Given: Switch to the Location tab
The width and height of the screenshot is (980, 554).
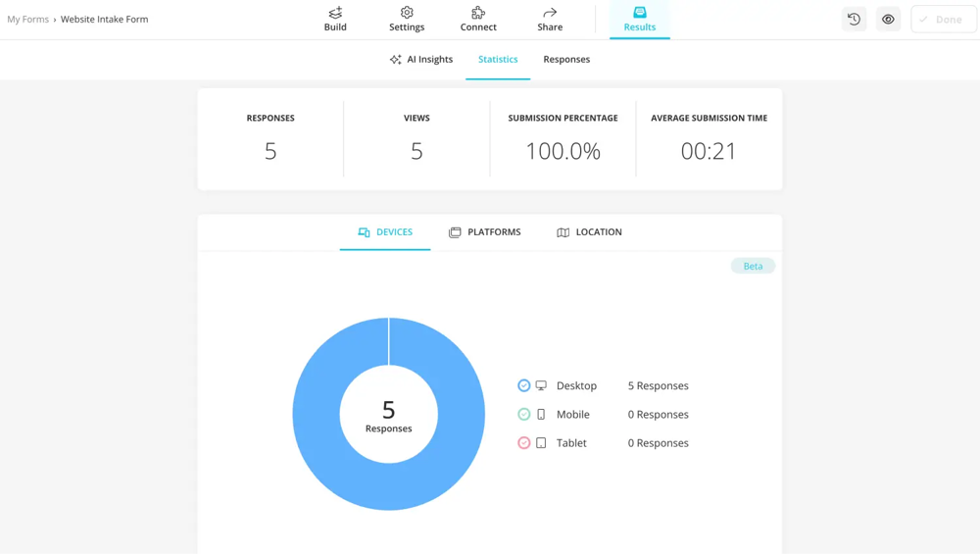Looking at the screenshot, I should (589, 232).
